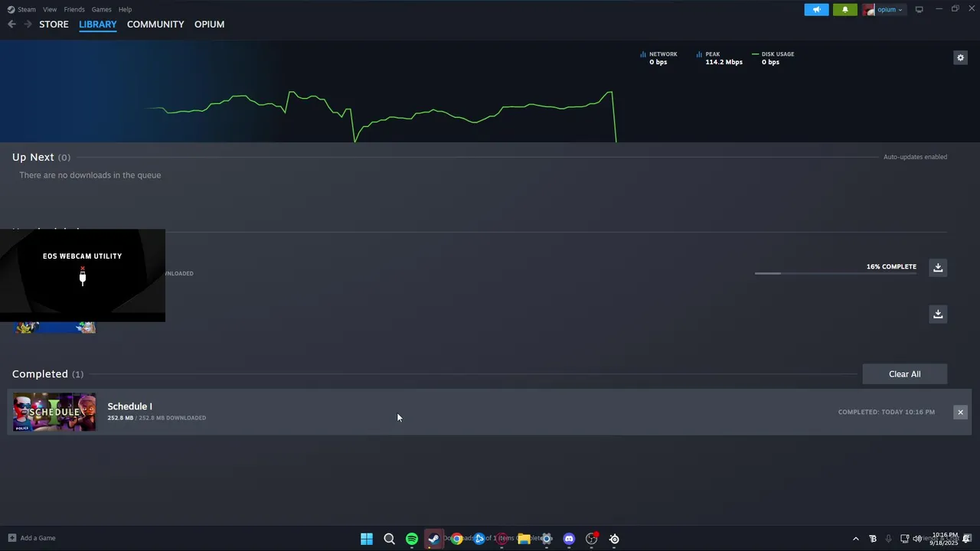Go back with the left navigation arrow

click(x=11, y=24)
